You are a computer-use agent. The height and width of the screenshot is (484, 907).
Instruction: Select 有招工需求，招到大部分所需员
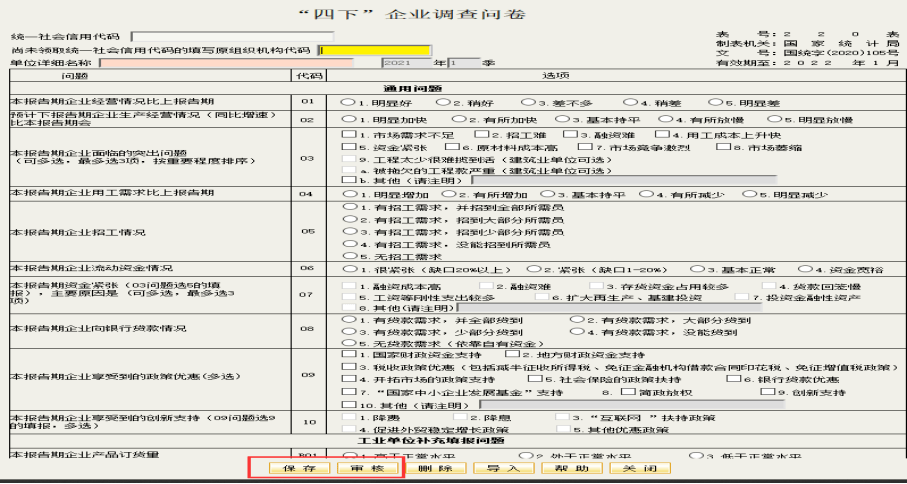(x=349, y=219)
